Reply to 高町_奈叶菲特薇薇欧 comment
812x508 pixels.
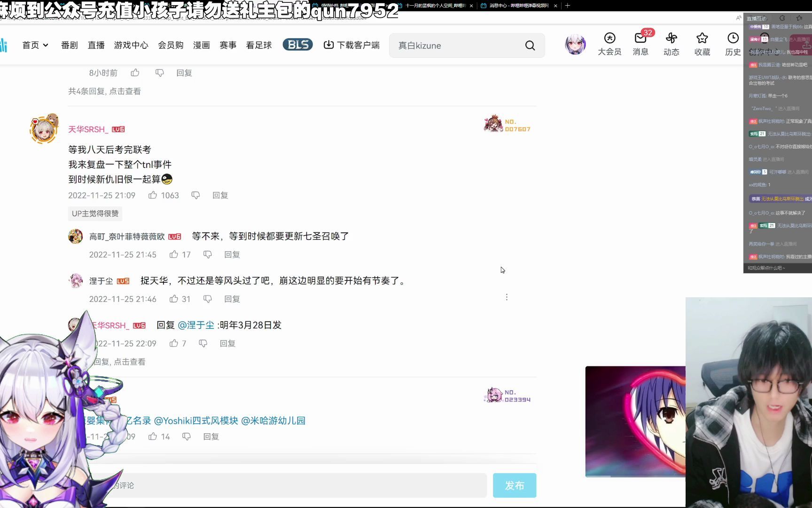[232, 254]
